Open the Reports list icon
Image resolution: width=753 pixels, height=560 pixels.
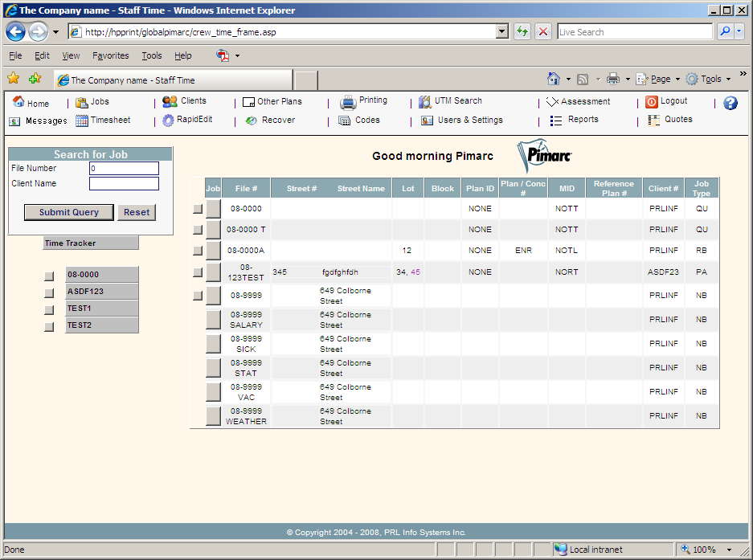click(x=555, y=121)
